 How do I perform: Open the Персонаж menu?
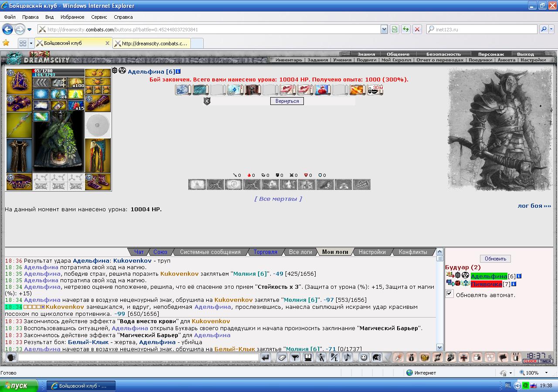[x=491, y=54]
